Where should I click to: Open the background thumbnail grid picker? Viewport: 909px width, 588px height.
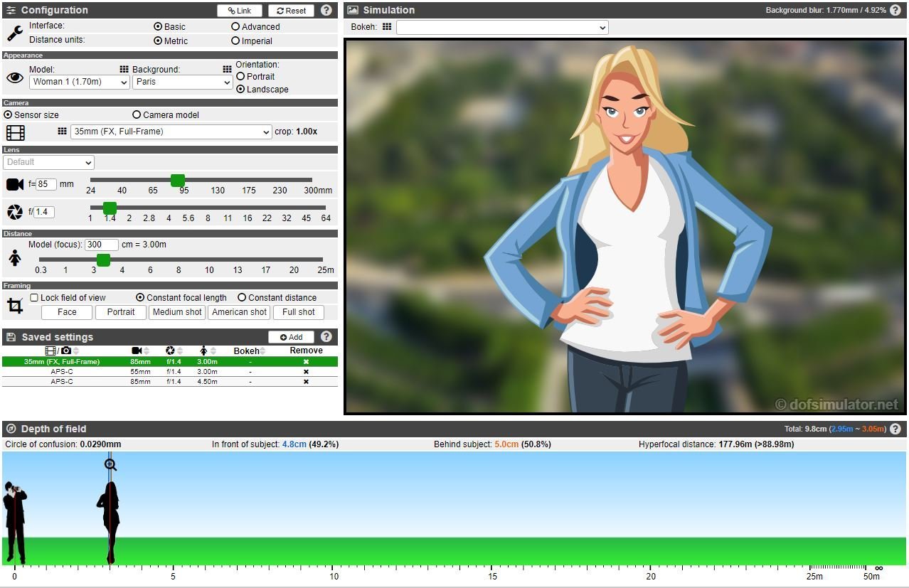(x=227, y=70)
